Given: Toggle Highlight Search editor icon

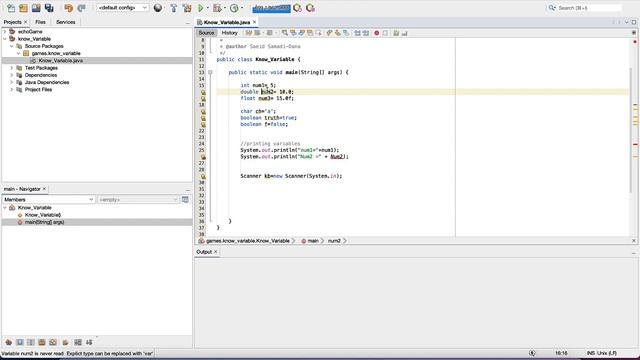Looking at the screenshot, I should pos(310,33).
